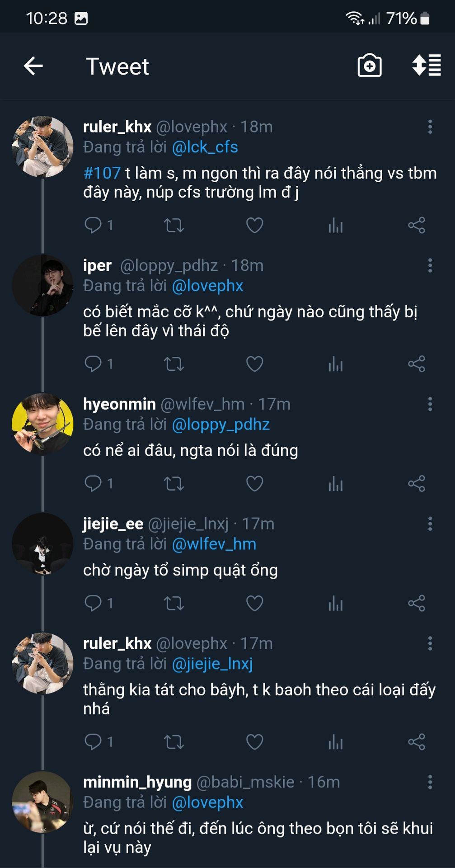This screenshot has height=868, width=455.
Task: Open hyeonmin's profile picture
Action: pos(42,424)
